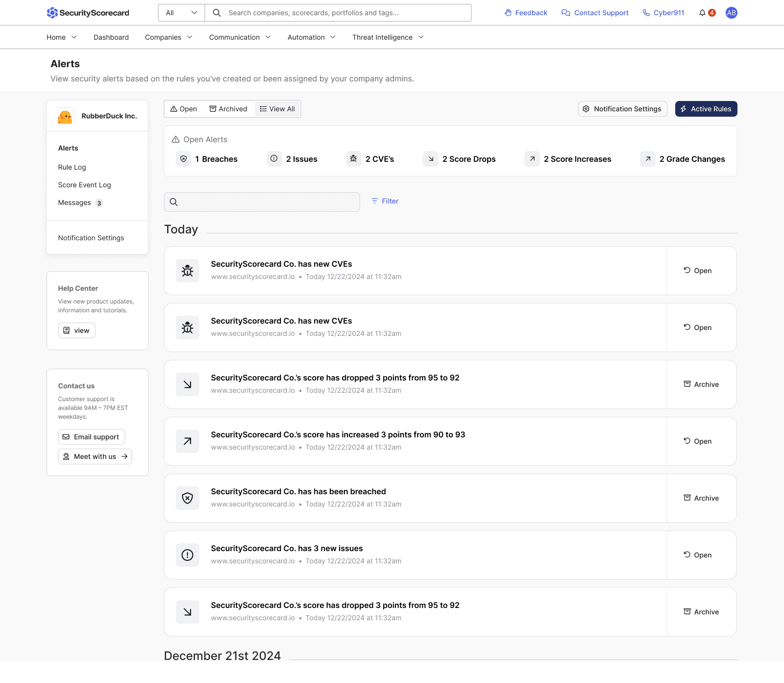784x683 pixels.
Task: Click the Meet with us button
Action: 95,456
